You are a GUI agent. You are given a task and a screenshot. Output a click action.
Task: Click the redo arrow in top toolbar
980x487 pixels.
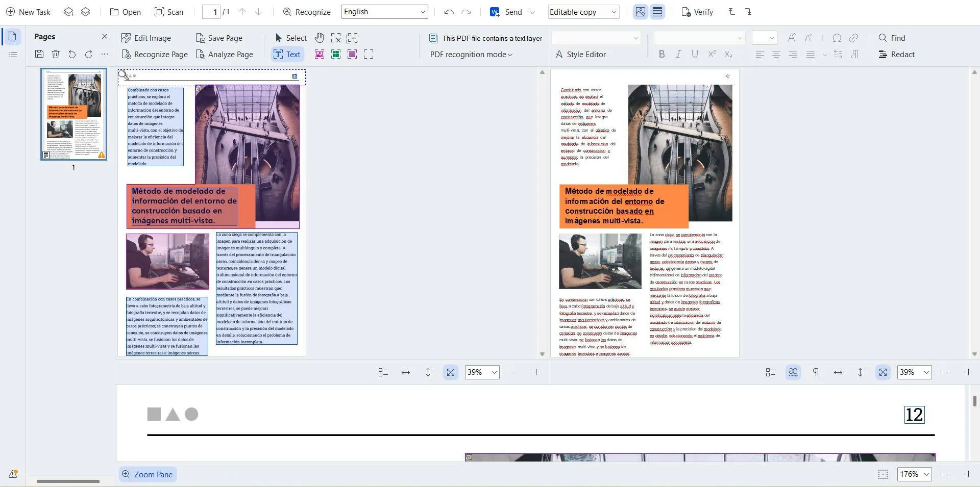click(x=466, y=12)
